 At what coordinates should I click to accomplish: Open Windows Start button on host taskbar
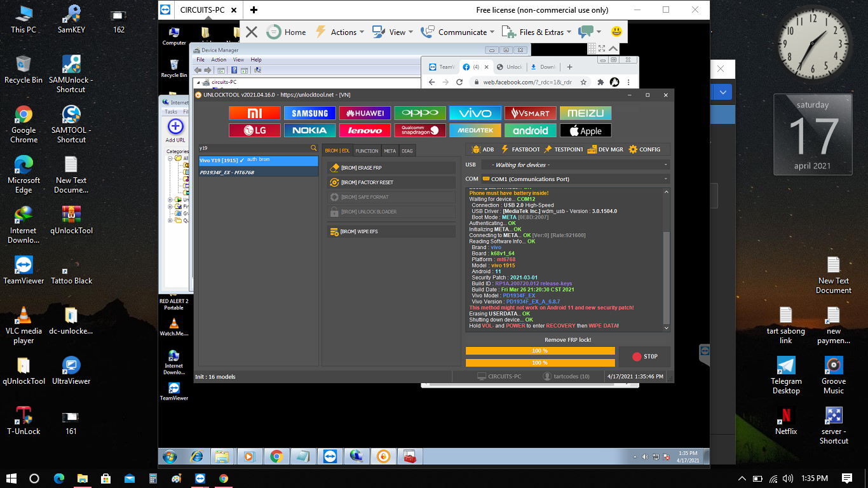click(x=11, y=478)
